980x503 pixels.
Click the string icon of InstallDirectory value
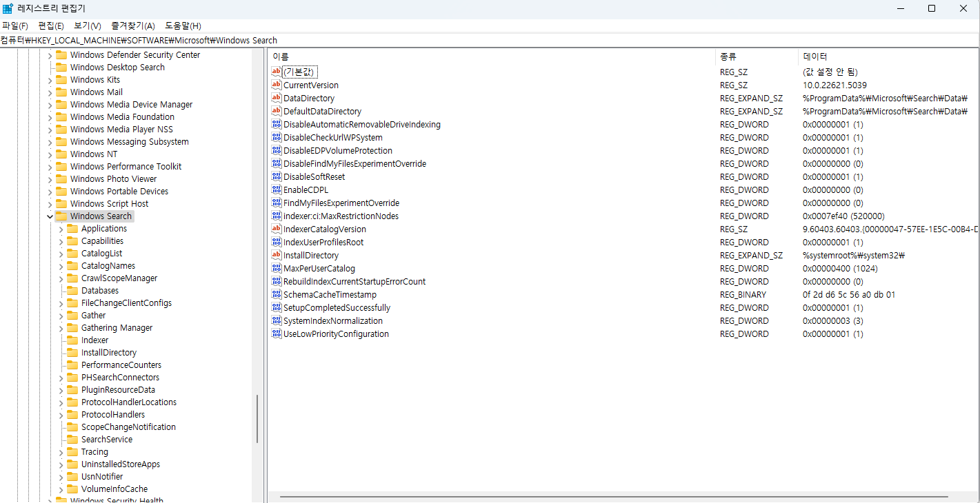click(277, 255)
